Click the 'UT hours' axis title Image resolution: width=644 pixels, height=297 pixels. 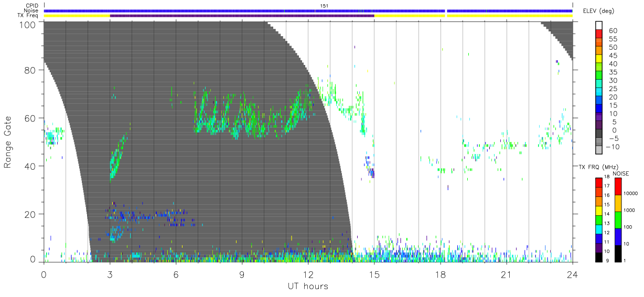click(x=308, y=286)
